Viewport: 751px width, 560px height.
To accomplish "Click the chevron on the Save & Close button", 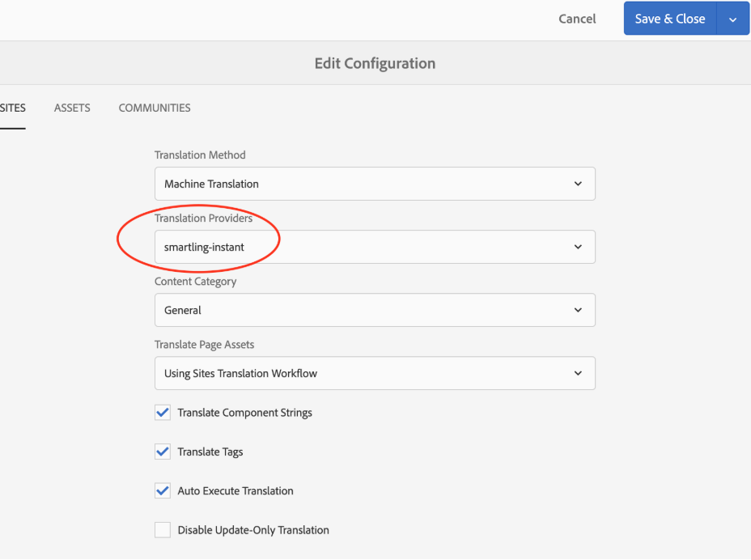I will (x=735, y=18).
